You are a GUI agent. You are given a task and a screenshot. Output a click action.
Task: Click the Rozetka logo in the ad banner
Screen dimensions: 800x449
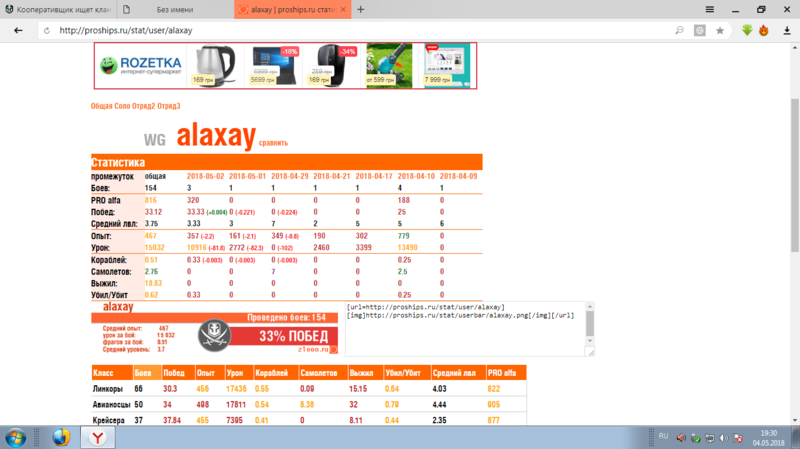pos(141,66)
